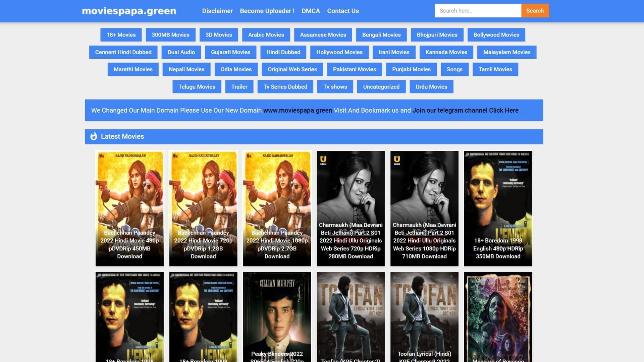
Task: Open 18+ Boredom 1998 480p 350MB poster
Action: (x=498, y=208)
